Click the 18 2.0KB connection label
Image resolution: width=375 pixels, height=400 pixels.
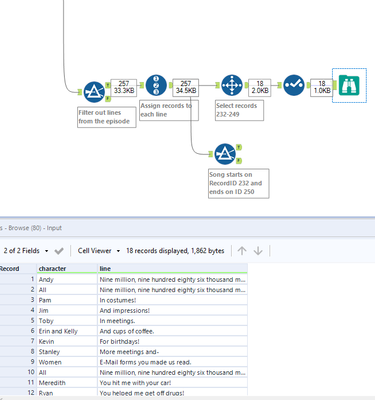click(x=260, y=88)
